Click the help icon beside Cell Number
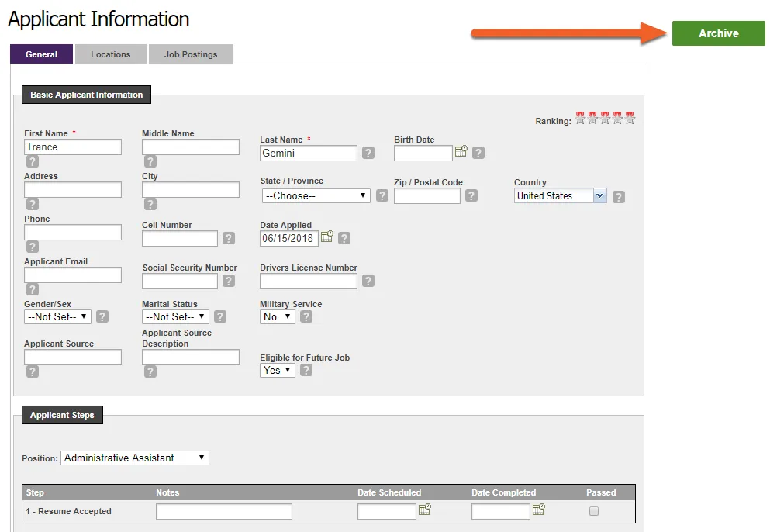Viewport: 770px width, 532px height. 228,238
